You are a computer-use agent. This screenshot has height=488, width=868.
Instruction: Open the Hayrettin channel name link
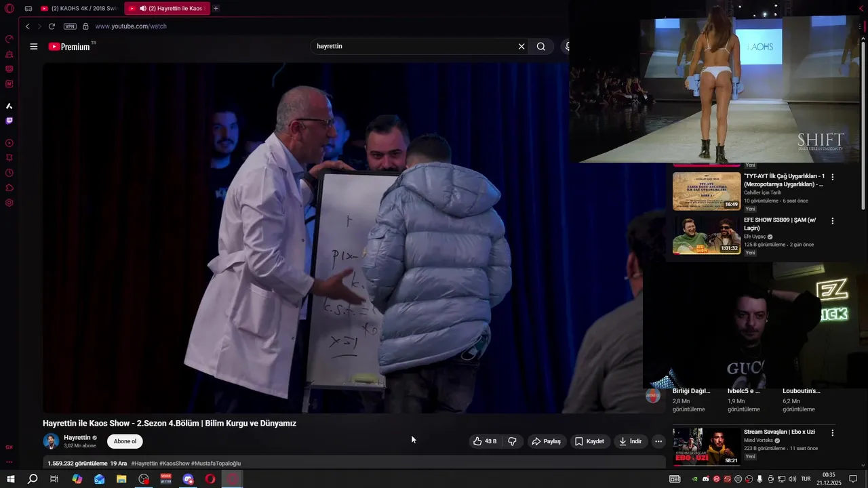click(x=77, y=438)
